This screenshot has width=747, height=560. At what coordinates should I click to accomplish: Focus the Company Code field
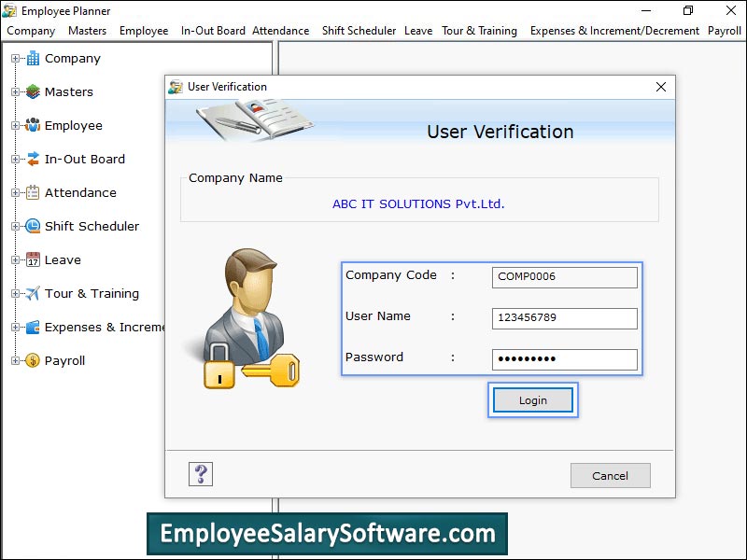tap(564, 277)
